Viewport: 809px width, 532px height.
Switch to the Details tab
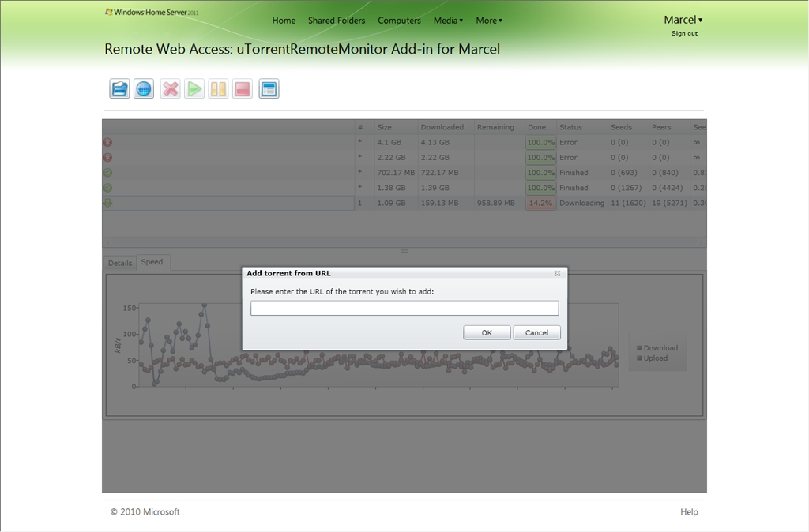[120, 263]
